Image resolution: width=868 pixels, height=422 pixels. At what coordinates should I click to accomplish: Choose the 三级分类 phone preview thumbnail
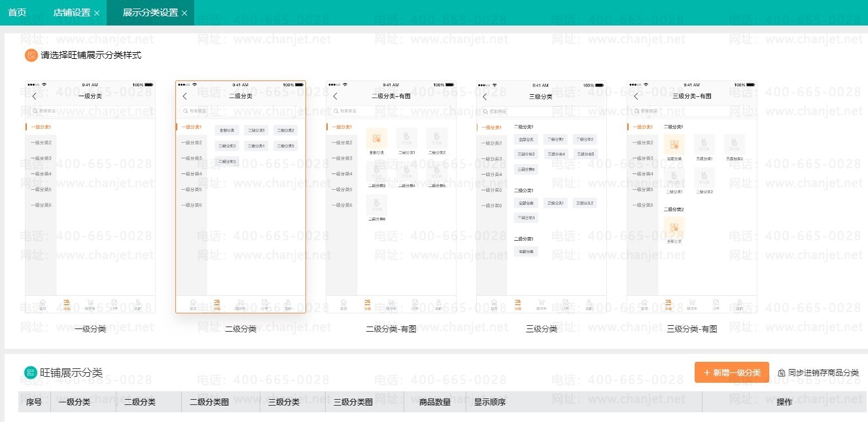coord(542,197)
